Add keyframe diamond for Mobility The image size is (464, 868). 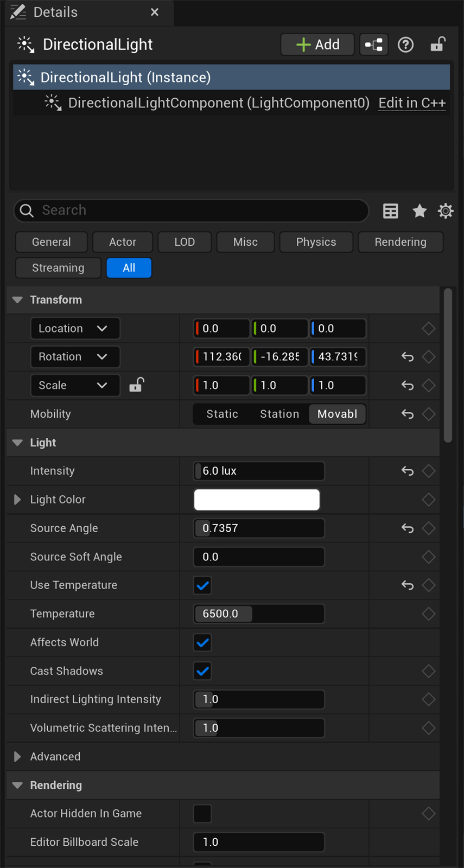tap(429, 414)
